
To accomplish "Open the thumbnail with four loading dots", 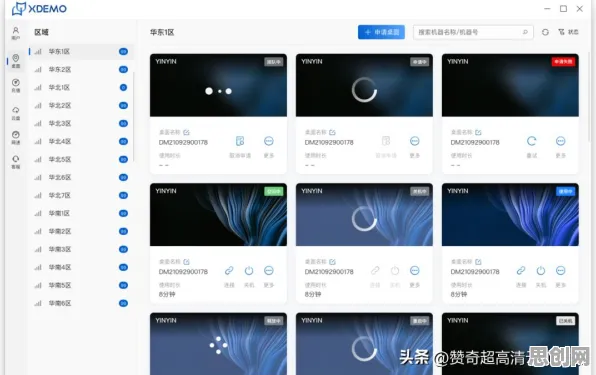I will (x=218, y=344).
